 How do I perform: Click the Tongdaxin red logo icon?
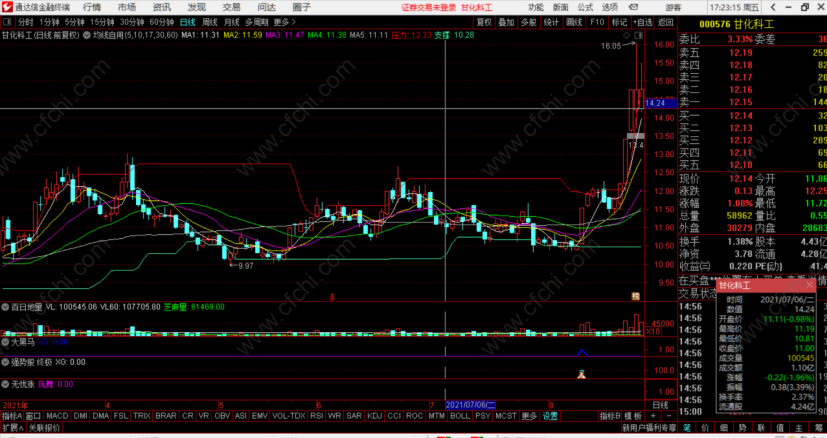click(7, 7)
